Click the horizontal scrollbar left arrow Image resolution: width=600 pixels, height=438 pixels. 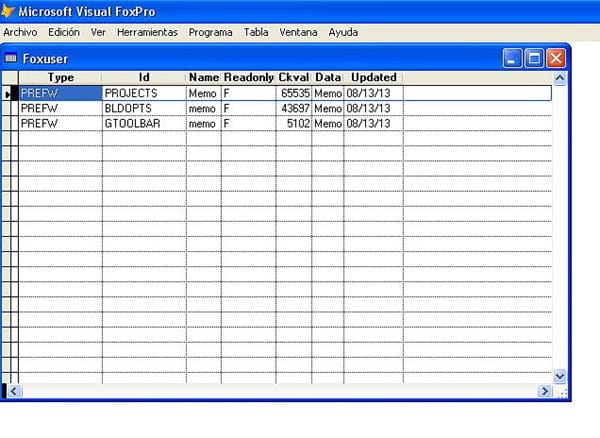[x=14, y=391]
